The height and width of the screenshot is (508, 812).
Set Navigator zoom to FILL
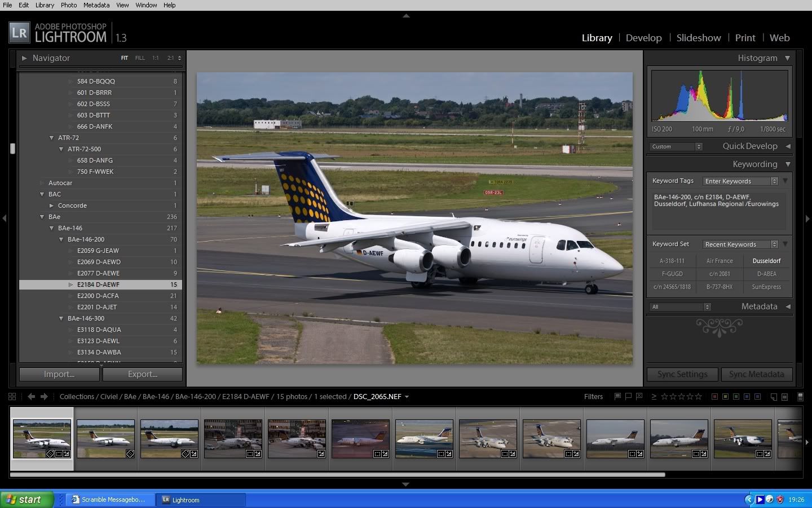point(140,58)
